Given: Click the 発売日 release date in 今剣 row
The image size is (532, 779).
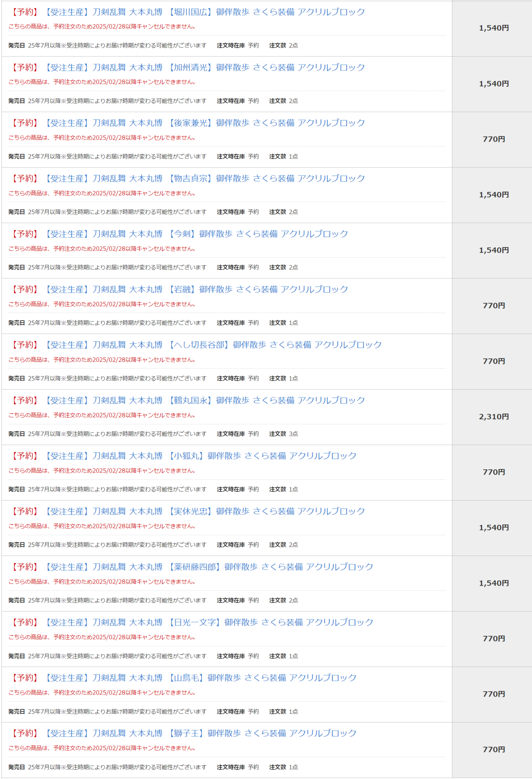Looking at the screenshot, I should click(108, 268).
